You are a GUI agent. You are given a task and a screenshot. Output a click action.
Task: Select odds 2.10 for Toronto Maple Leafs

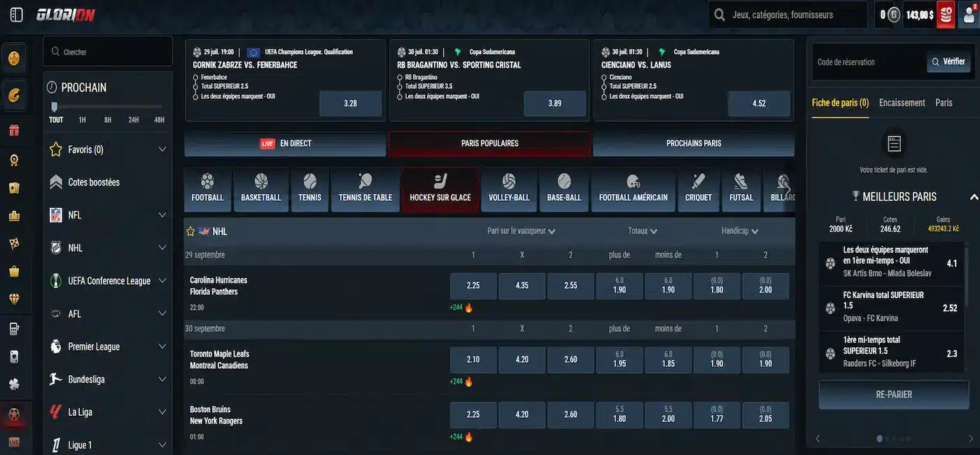pos(473,360)
